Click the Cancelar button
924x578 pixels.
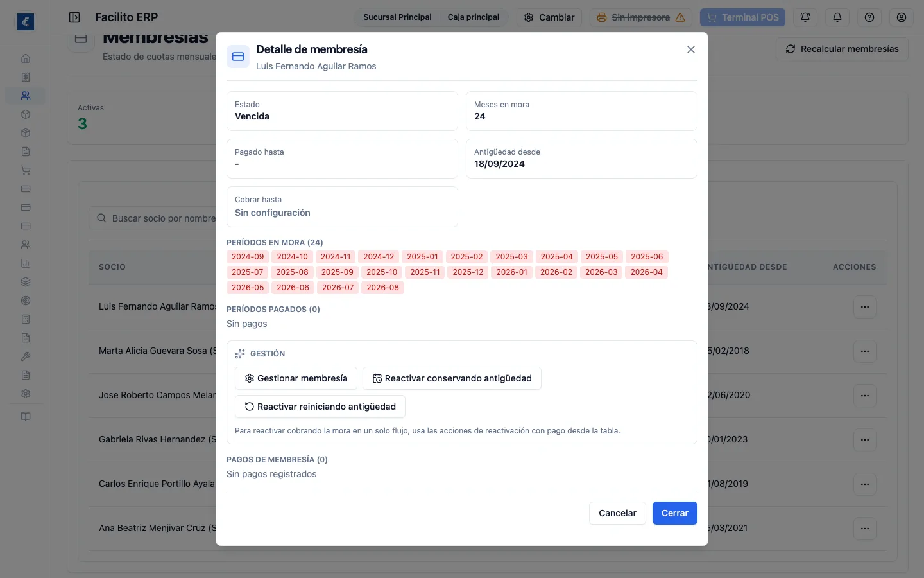pos(617,513)
